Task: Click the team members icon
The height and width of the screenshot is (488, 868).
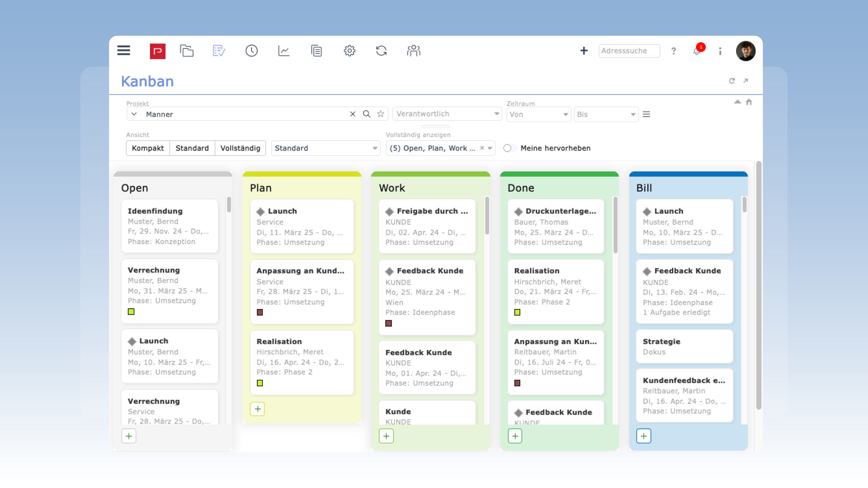Action: click(413, 51)
